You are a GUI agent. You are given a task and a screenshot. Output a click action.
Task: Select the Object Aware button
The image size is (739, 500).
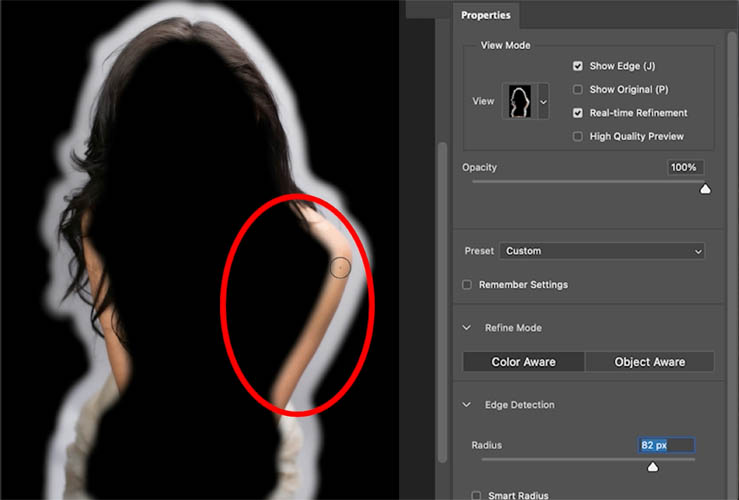point(649,362)
